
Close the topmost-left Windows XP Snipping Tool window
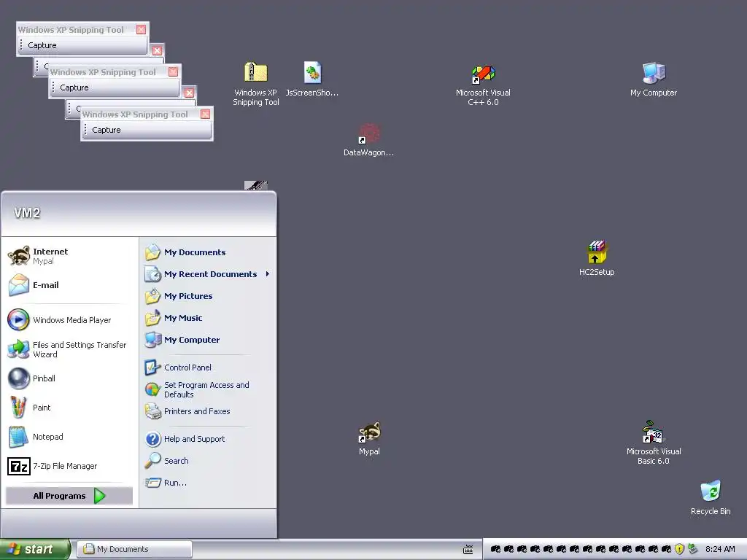point(141,29)
